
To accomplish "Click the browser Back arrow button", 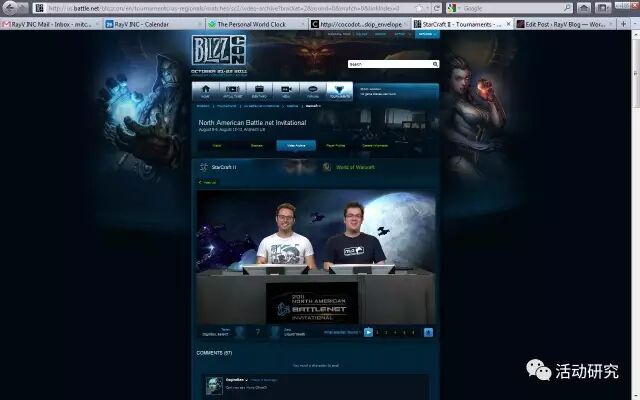I will 10,8.
